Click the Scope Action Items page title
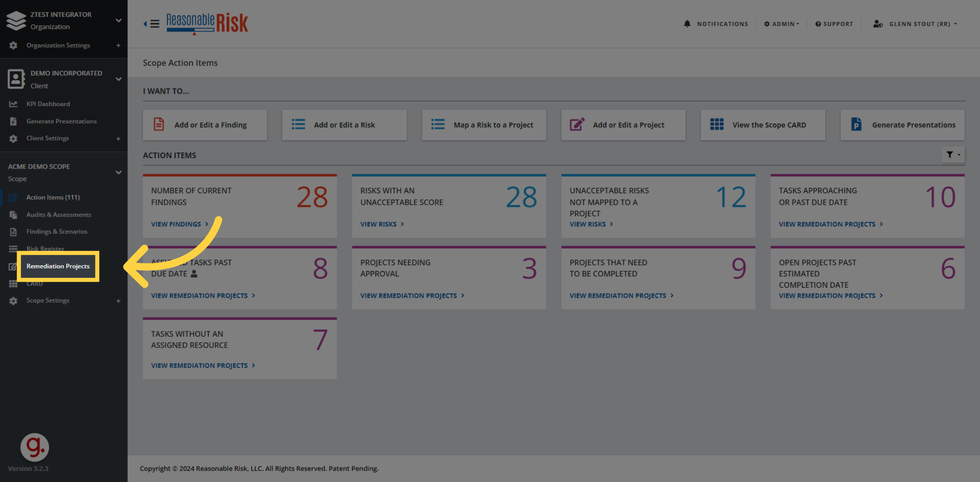Screen dimensions: 980x482 click(x=180, y=63)
